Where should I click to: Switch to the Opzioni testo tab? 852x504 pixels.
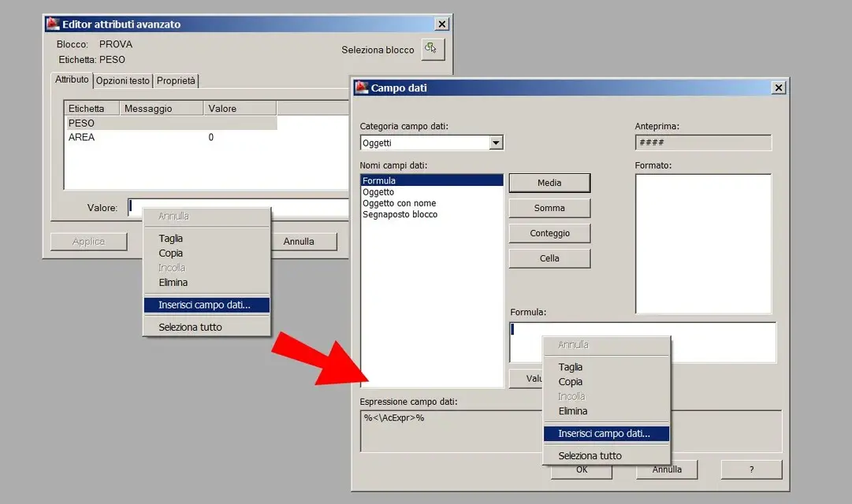(x=123, y=81)
